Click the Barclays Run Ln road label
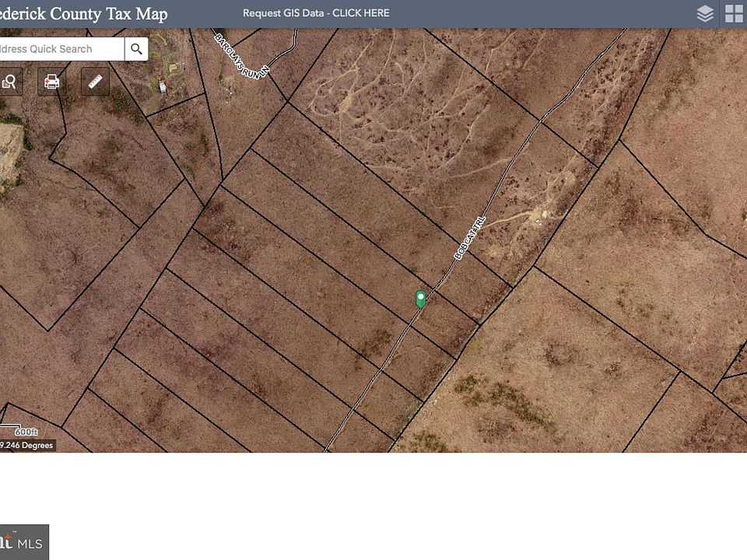 click(242, 54)
